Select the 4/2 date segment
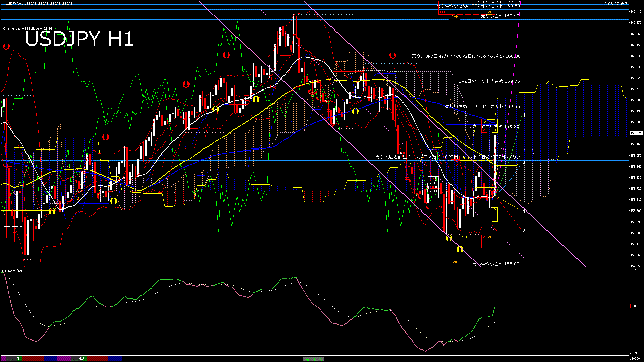 coord(82,359)
